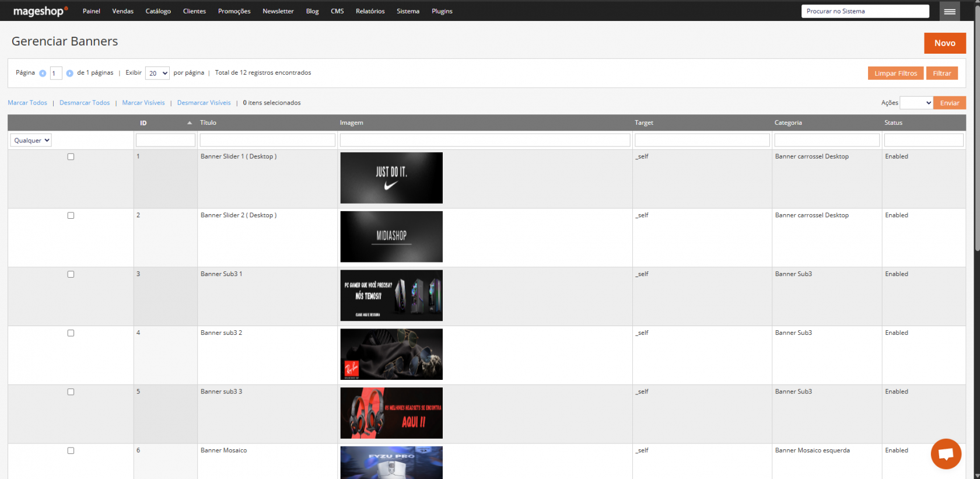980x479 pixels.
Task: Open the Just Do It banner thumbnail
Action: pos(391,178)
